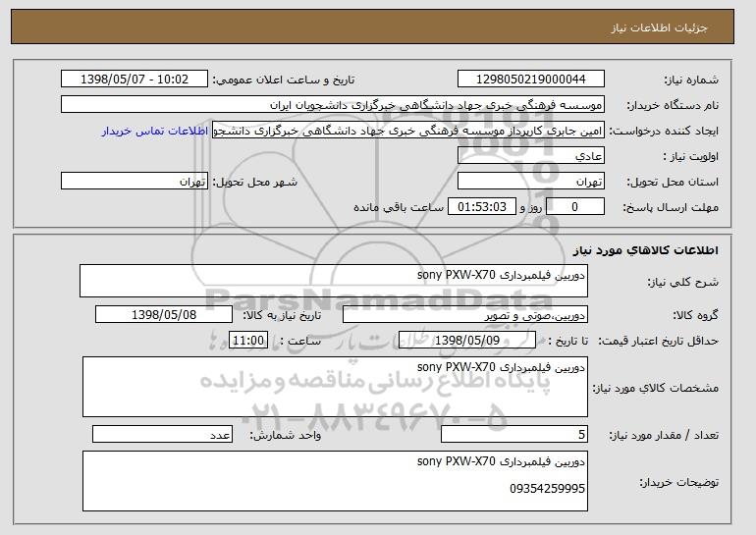Select the label 'گروه کالا:'

[x=696, y=315]
